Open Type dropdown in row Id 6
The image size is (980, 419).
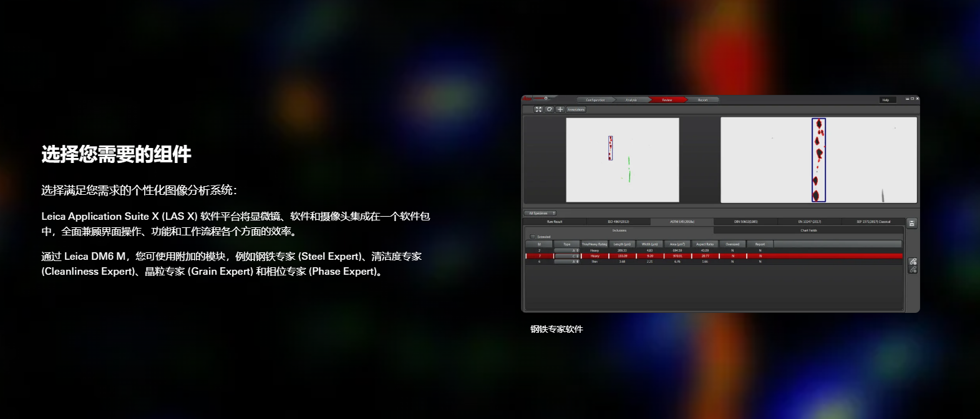[567, 262]
